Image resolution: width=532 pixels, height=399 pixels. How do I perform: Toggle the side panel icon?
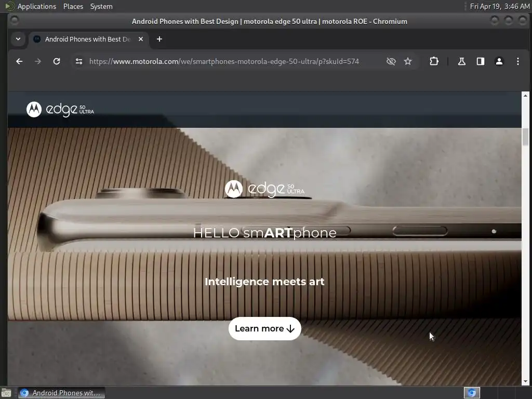481,61
